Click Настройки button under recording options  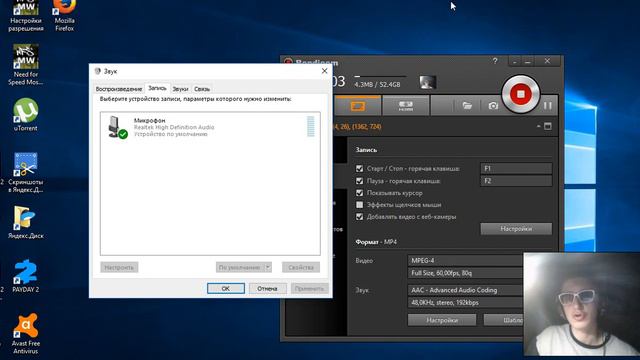click(x=516, y=229)
